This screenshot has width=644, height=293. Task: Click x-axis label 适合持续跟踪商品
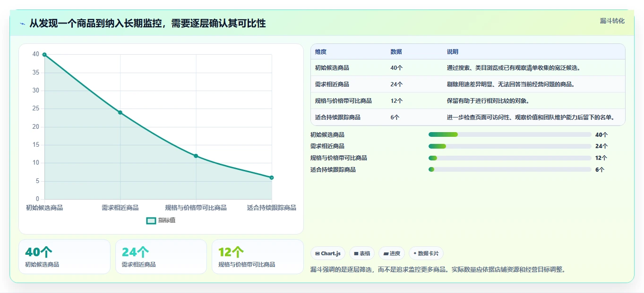(272, 208)
